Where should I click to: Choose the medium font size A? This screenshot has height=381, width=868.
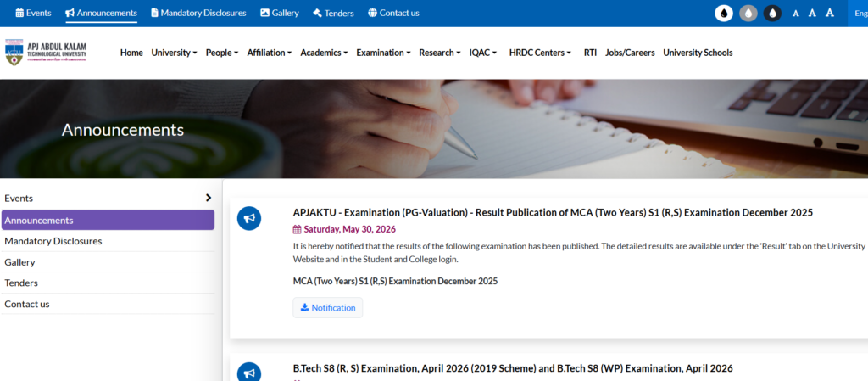pyautogui.click(x=812, y=13)
